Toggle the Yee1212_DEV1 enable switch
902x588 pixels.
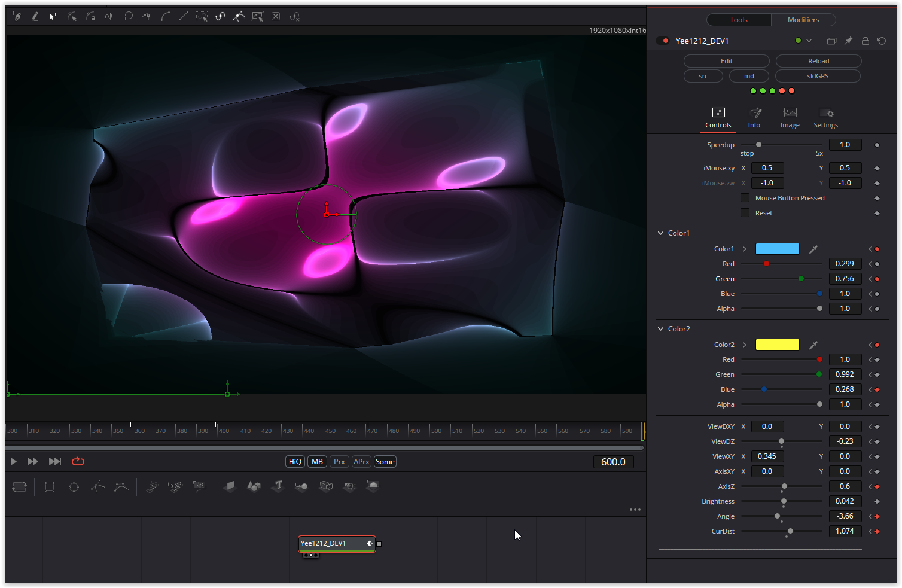[663, 41]
